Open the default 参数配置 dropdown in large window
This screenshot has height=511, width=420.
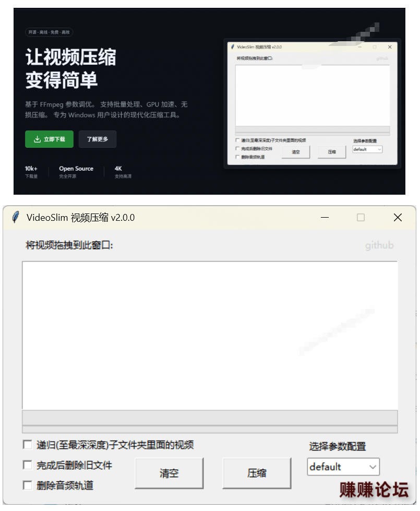coord(343,467)
